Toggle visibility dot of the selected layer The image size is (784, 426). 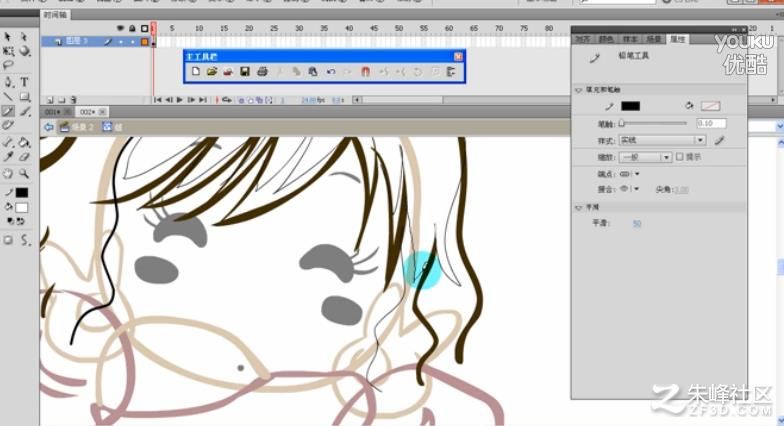point(120,42)
